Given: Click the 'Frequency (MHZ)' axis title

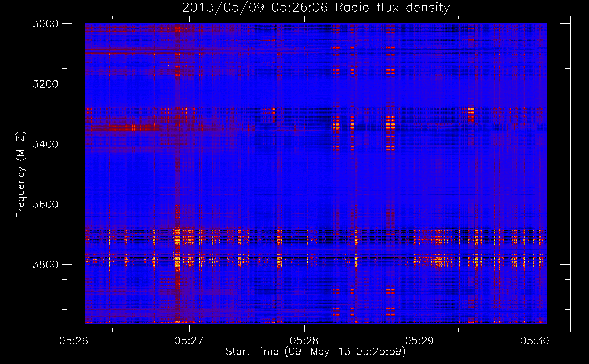Looking at the screenshot, I should (x=21, y=174).
